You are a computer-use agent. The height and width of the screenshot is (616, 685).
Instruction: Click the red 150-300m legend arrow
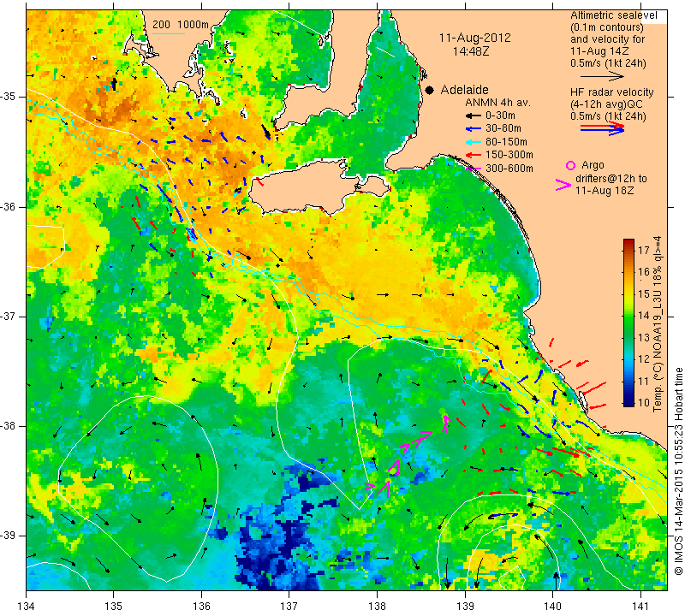pyautogui.click(x=474, y=155)
